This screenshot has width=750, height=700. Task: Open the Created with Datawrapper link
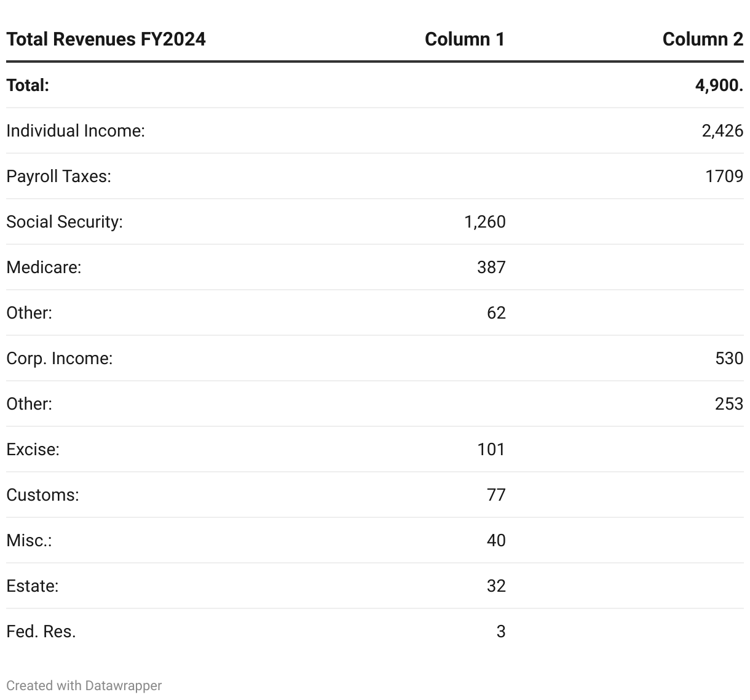pyautogui.click(x=84, y=686)
